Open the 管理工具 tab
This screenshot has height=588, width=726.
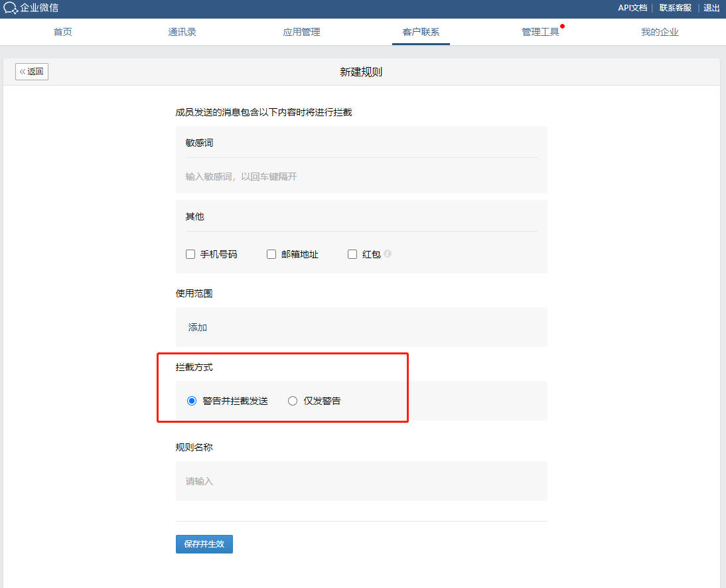point(540,32)
